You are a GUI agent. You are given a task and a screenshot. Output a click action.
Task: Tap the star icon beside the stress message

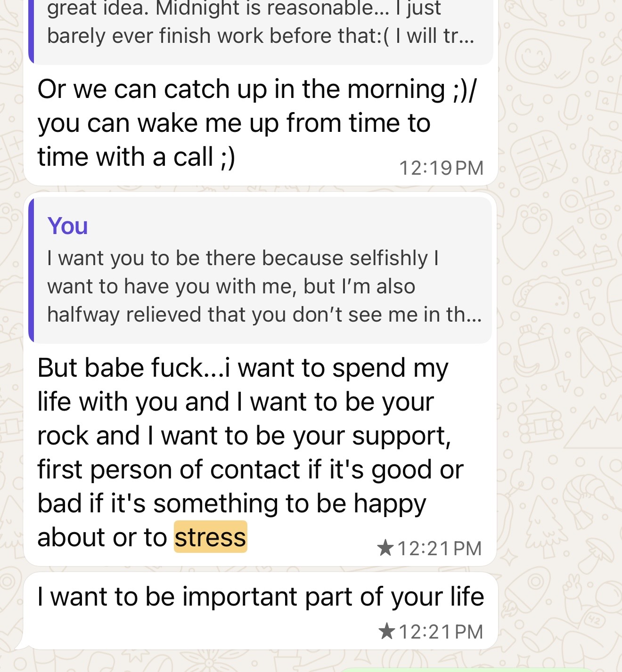pyautogui.click(x=385, y=548)
